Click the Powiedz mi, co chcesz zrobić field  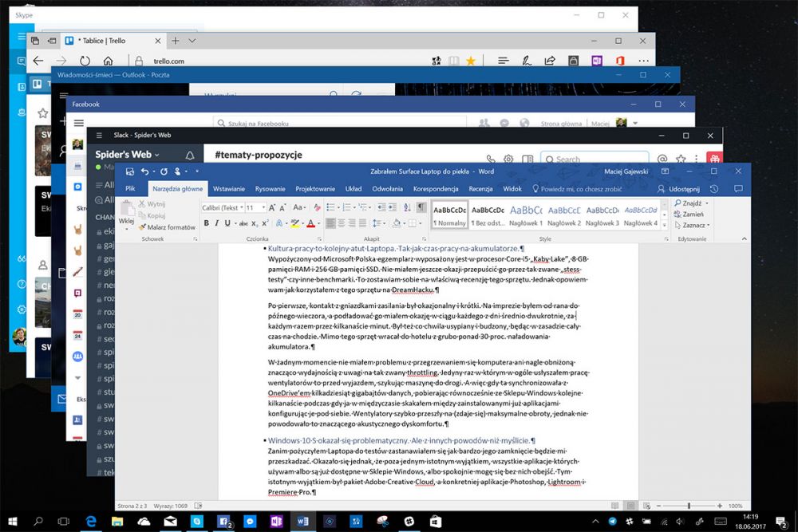(x=577, y=189)
